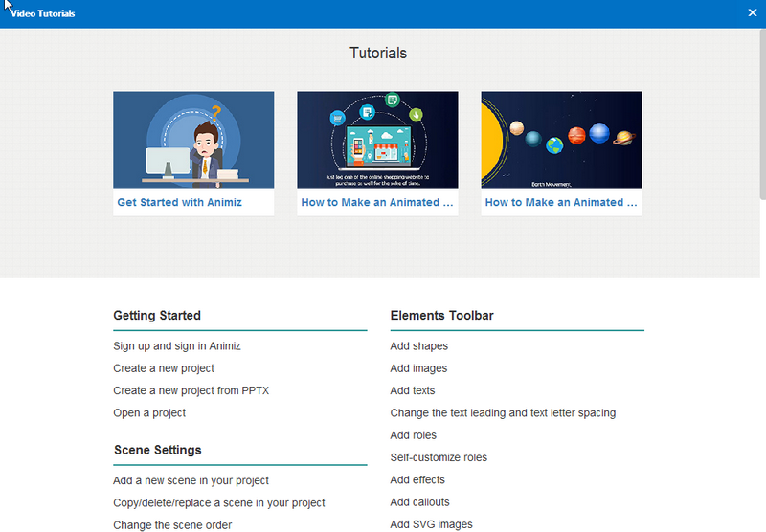Open the solar system planets tutorial thumbnail
Image resolution: width=766 pixels, height=532 pixels.
(561, 140)
